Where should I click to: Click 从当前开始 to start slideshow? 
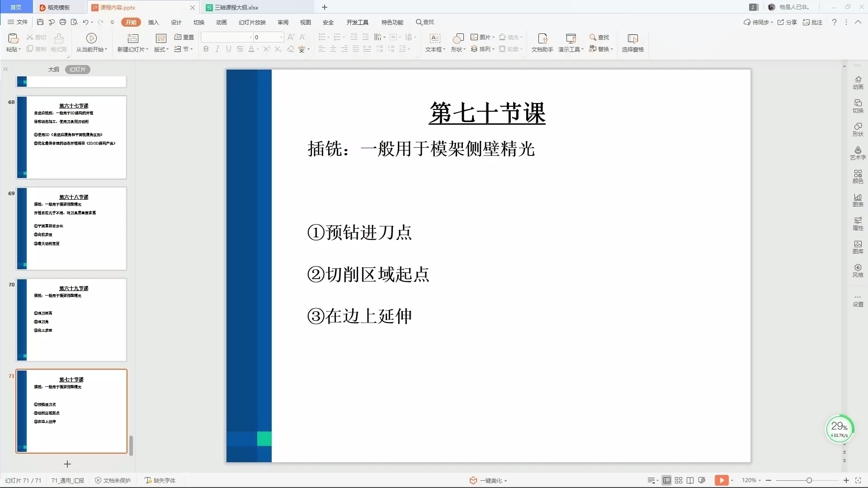pyautogui.click(x=91, y=43)
